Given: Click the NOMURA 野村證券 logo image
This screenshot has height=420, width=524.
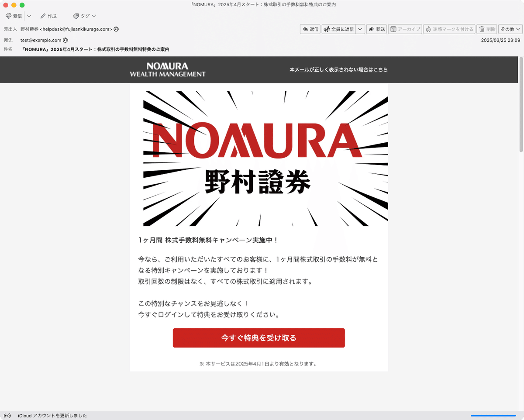Looking at the screenshot, I should (259, 158).
